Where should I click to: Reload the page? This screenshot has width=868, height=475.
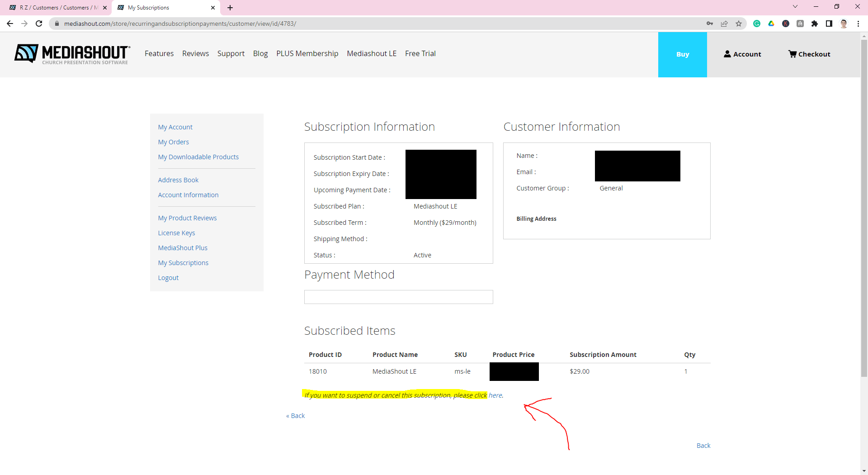click(x=39, y=24)
